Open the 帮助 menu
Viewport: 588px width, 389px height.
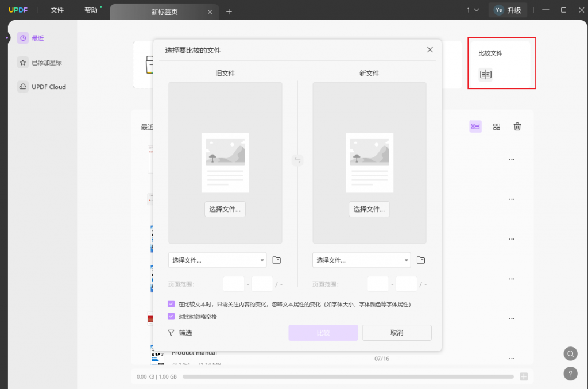pyautogui.click(x=91, y=10)
